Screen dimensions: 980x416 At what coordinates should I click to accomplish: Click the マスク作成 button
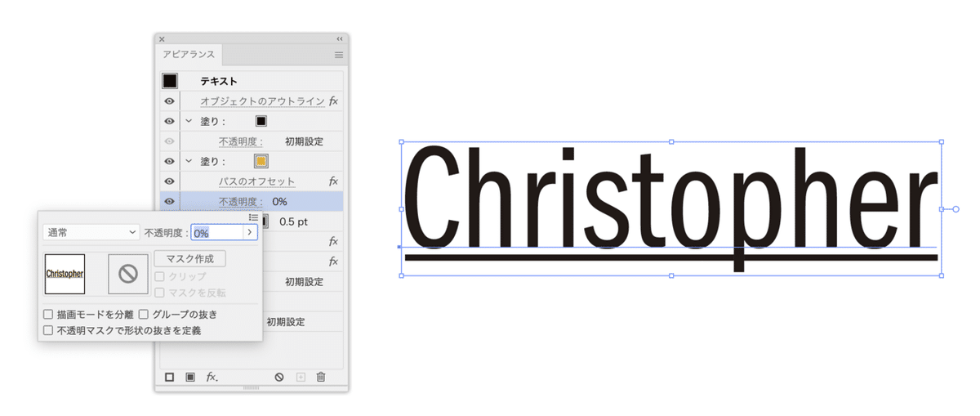click(189, 258)
